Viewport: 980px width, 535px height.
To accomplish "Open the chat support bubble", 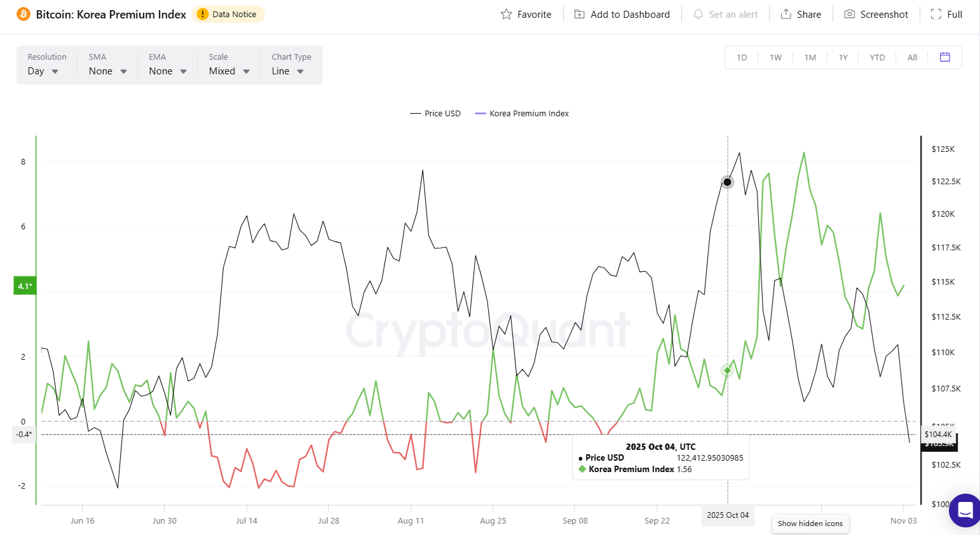I will pos(965,510).
